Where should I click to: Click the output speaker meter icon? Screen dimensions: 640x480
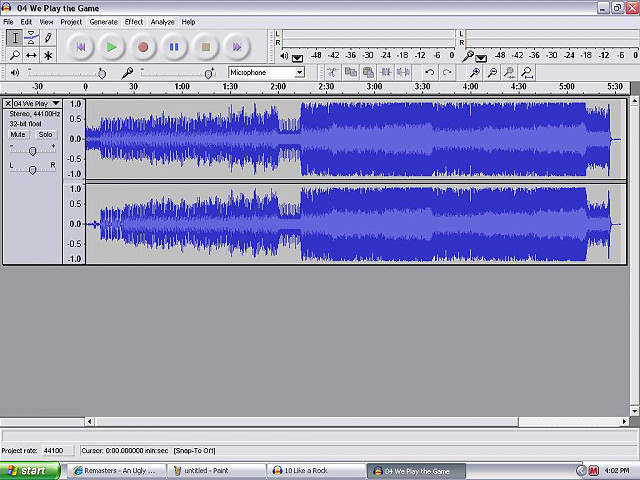click(x=284, y=56)
